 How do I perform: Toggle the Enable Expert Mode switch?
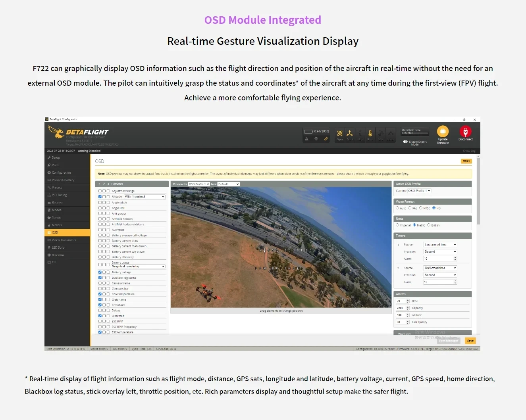405,142
